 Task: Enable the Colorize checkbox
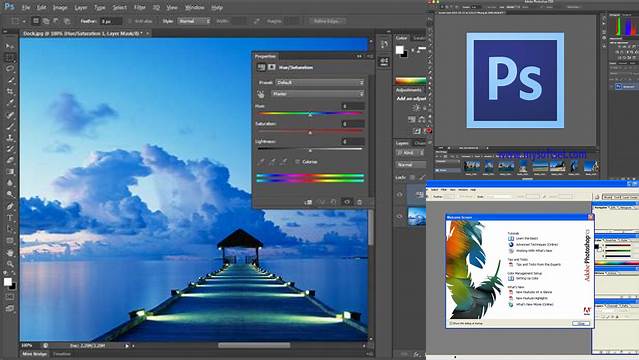pyautogui.click(x=297, y=162)
